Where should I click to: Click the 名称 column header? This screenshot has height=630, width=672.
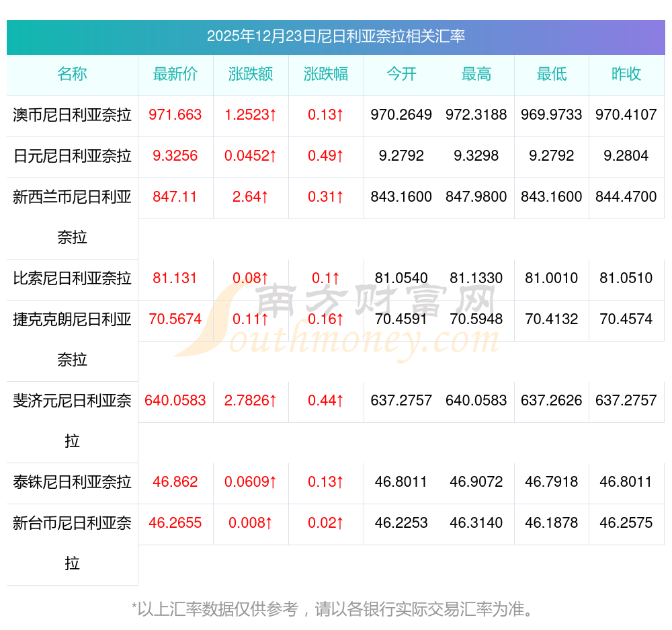(72, 74)
